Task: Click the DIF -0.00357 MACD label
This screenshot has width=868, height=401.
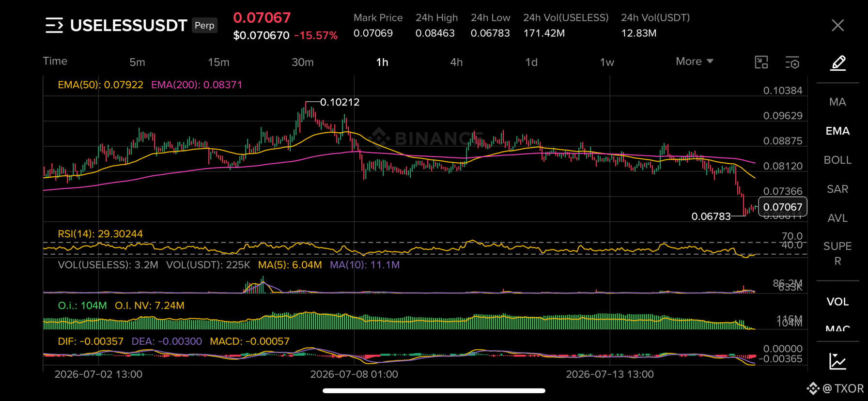Action: click(91, 341)
